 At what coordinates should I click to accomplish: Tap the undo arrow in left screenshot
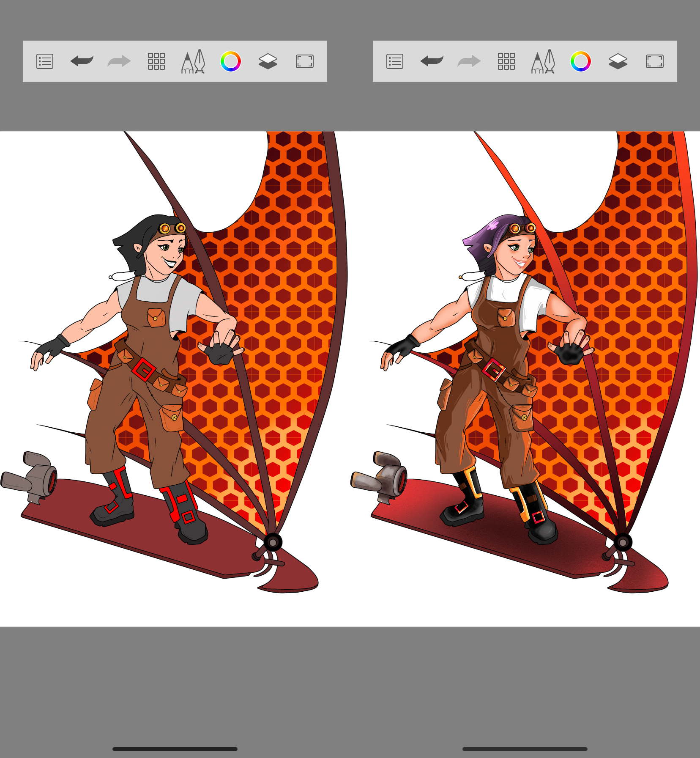(x=82, y=61)
